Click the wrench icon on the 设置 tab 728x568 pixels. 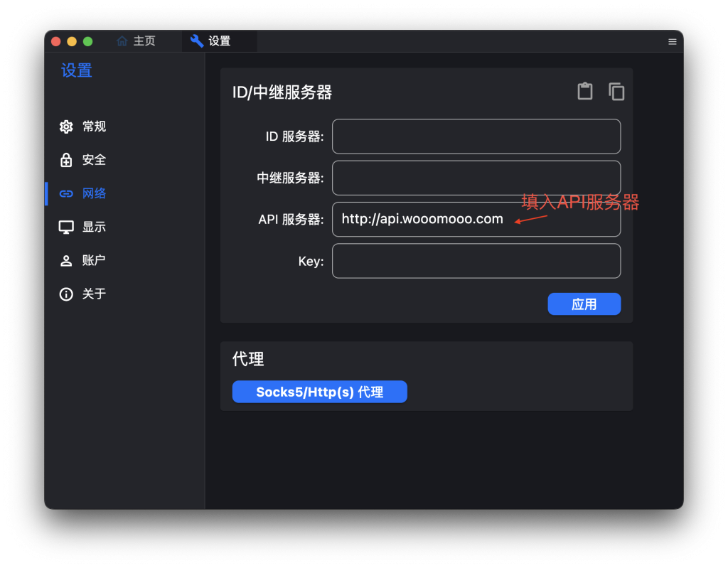[196, 41]
